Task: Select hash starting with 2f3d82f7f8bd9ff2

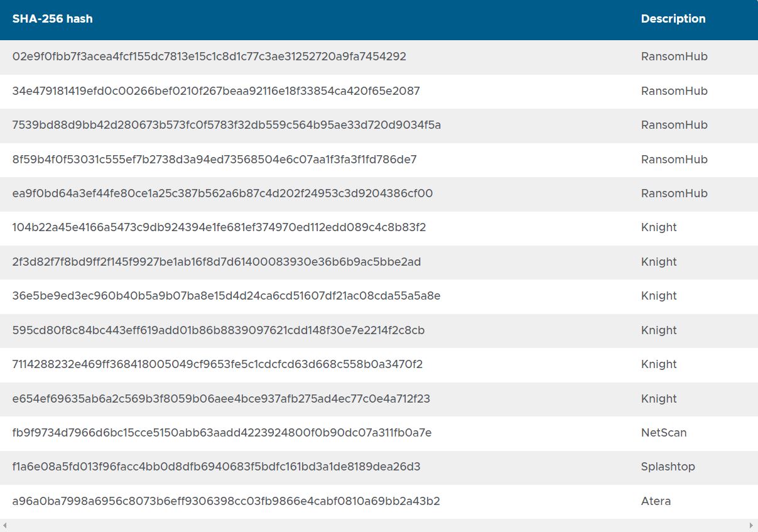Action: tap(217, 262)
